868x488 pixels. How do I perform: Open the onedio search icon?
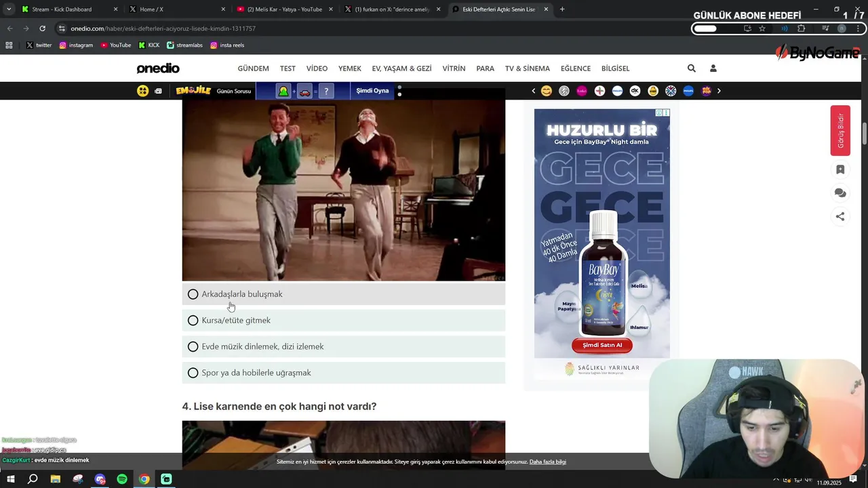tap(691, 68)
